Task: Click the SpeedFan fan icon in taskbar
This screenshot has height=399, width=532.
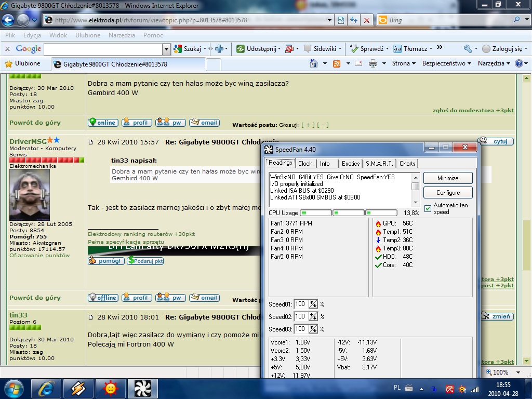Action: click(x=142, y=389)
